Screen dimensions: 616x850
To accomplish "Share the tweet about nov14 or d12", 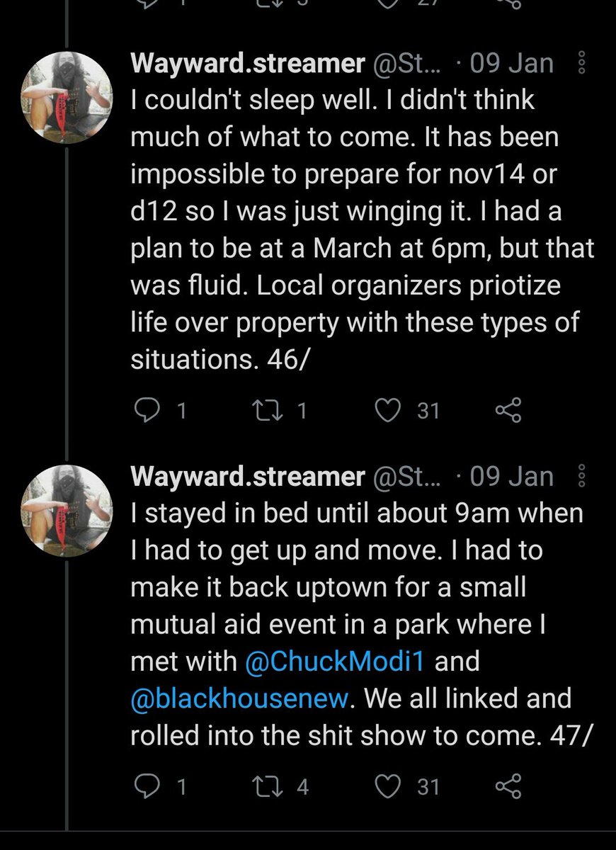I will 507,410.
